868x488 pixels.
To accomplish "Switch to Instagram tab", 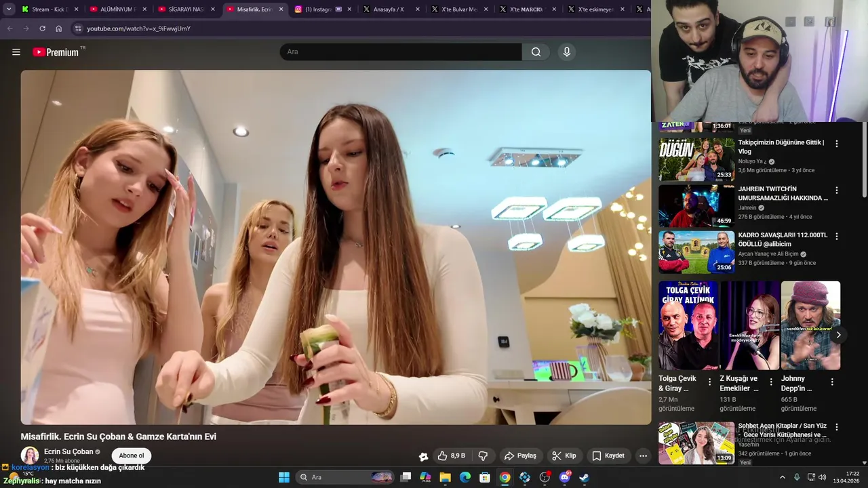I will coord(323,9).
